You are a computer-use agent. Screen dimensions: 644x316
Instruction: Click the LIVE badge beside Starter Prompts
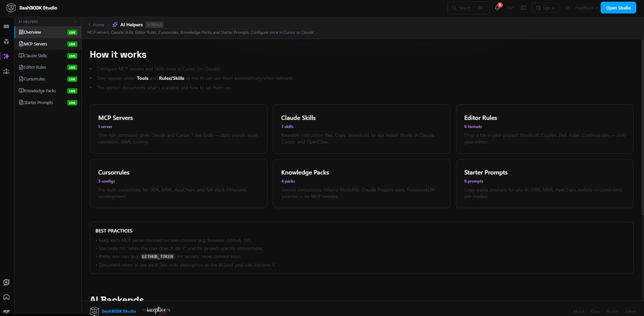(x=72, y=103)
